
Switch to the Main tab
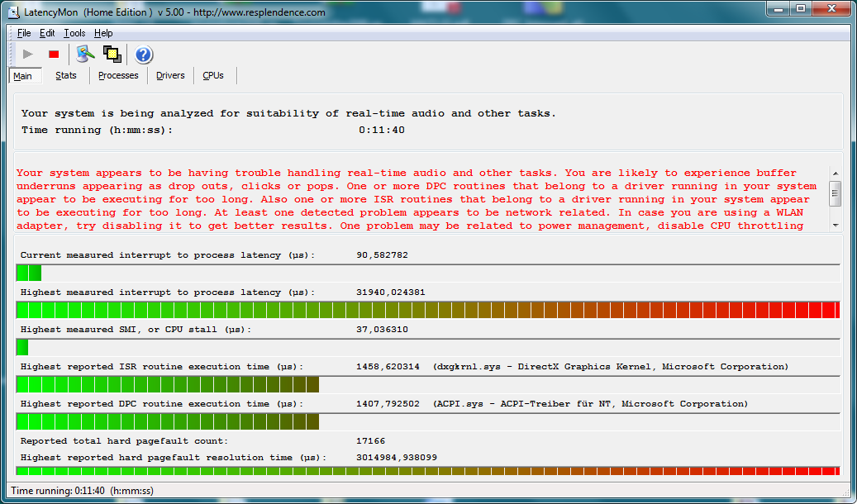tap(25, 76)
